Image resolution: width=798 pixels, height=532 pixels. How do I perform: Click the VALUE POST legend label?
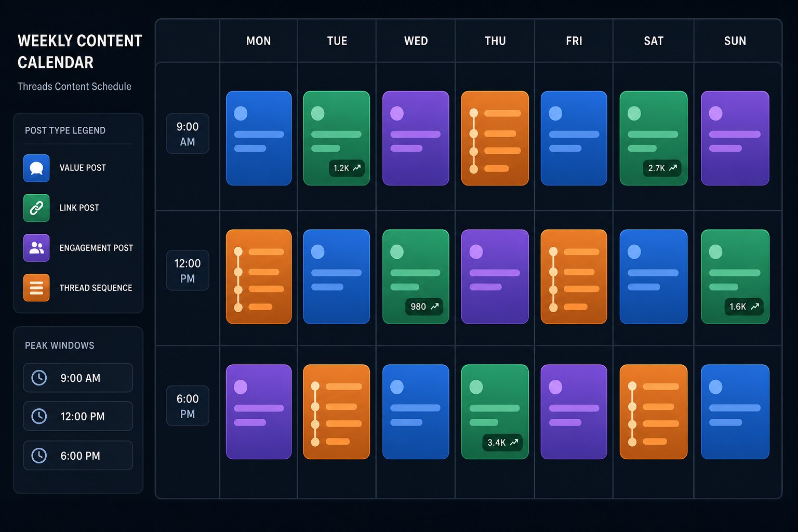coord(83,168)
